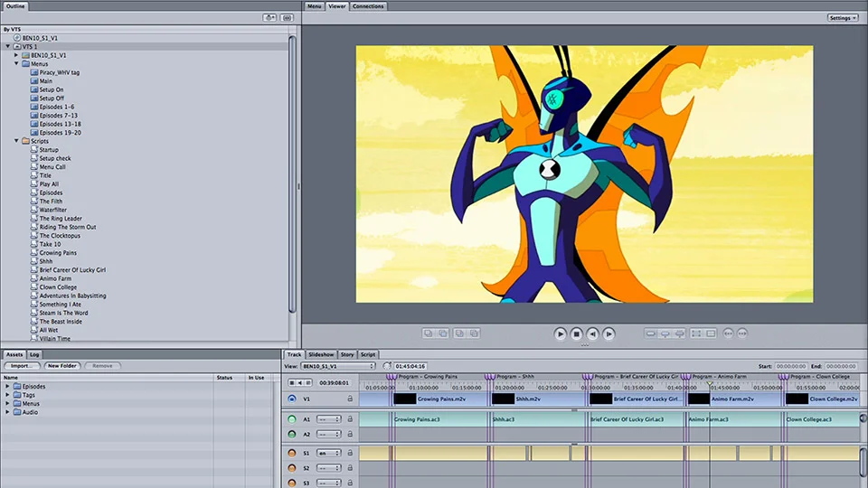
Task: Open the A1 language dropdown
Action: click(x=328, y=418)
